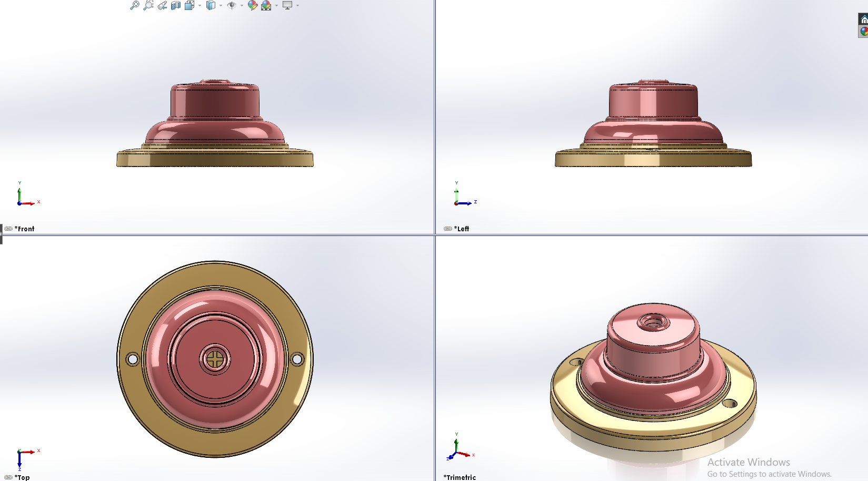The image size is (868, 481).
Task: Open the SolidWorks Resources home tab
Action: [863, 19]
